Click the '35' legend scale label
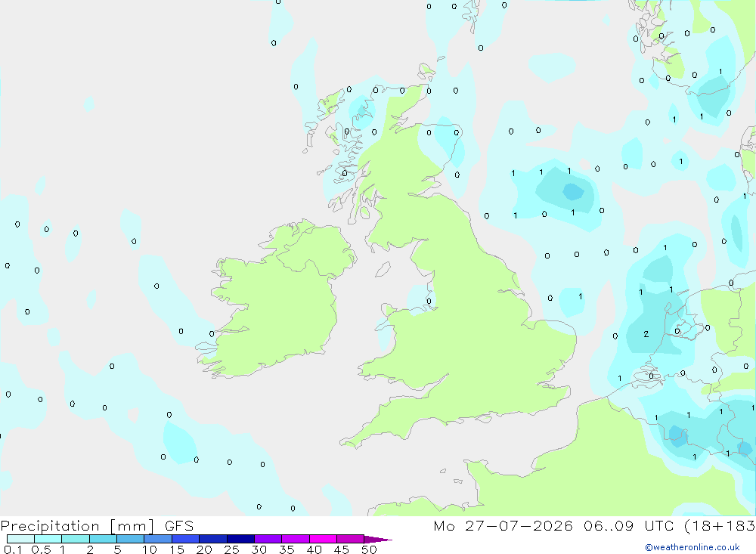 click(x=287, y=549)
